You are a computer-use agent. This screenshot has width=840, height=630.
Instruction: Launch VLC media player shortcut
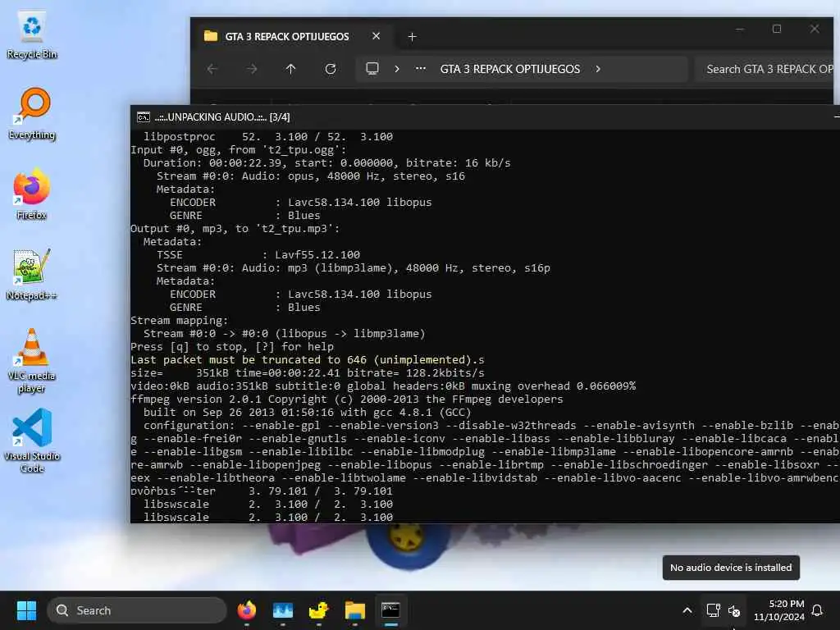point(32,361)
